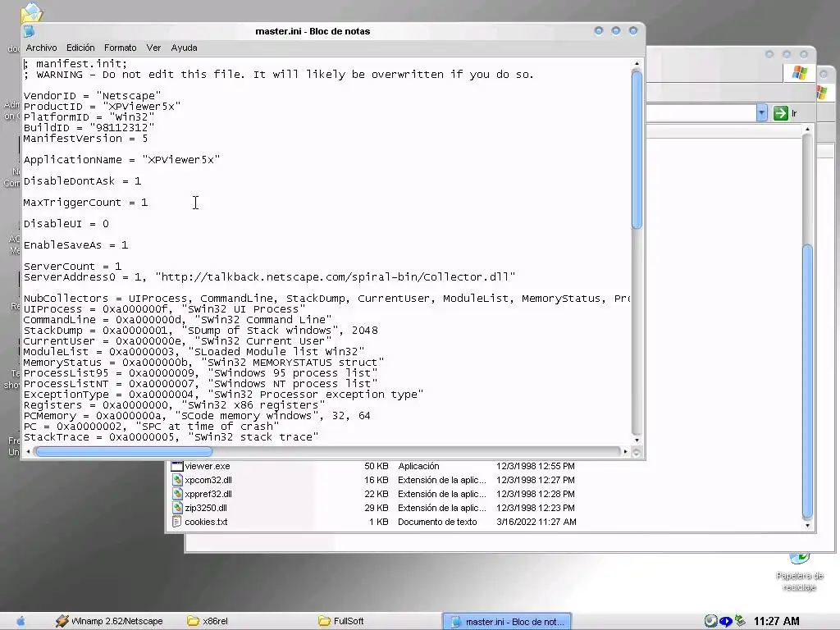This screenshot has width=840, height=630.
Task: Expand the Explorer address bar dropdown
Action: point(762,113)
